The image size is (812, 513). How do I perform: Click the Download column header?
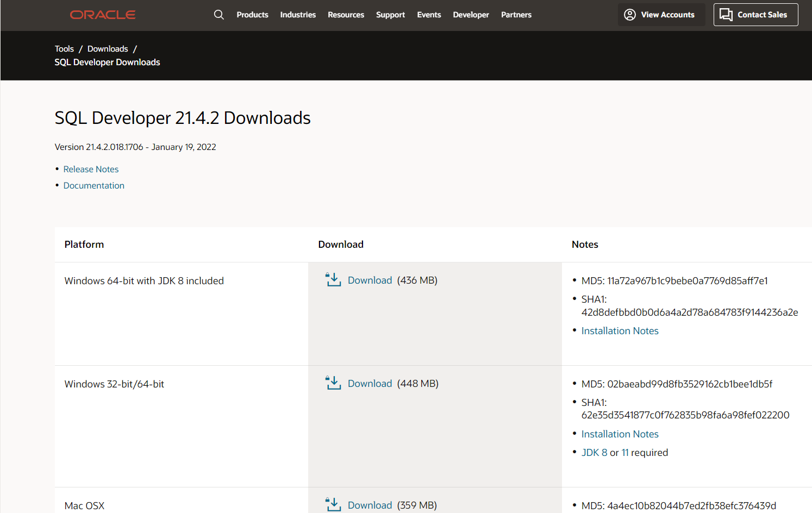click(341, 245)
